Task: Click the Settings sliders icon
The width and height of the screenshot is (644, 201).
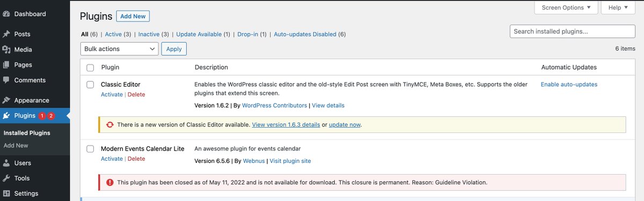Action: [x=6, y=193]
